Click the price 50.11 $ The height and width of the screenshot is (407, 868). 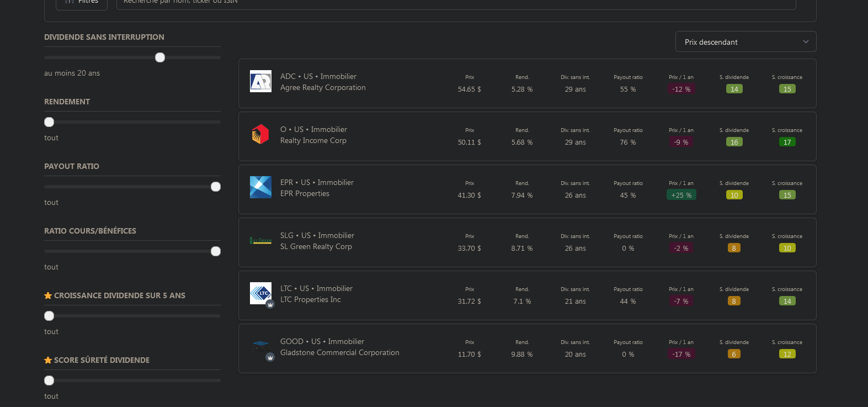469,142
